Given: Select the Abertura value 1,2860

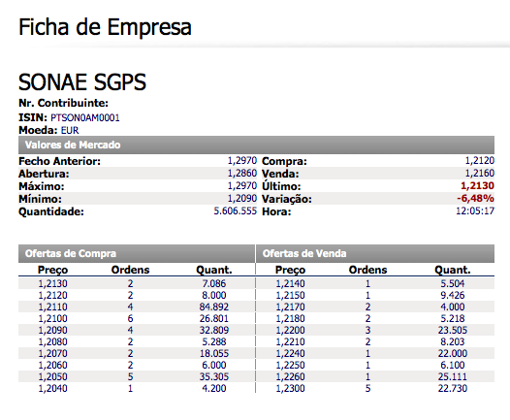Looking at the screenshot, I should click(242, 173).
